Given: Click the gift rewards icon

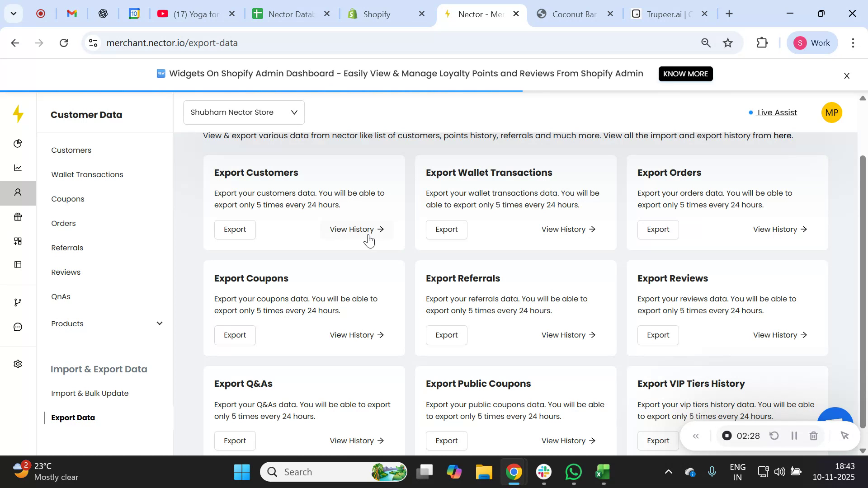Looking at the screenshot, I should point(18,216).
